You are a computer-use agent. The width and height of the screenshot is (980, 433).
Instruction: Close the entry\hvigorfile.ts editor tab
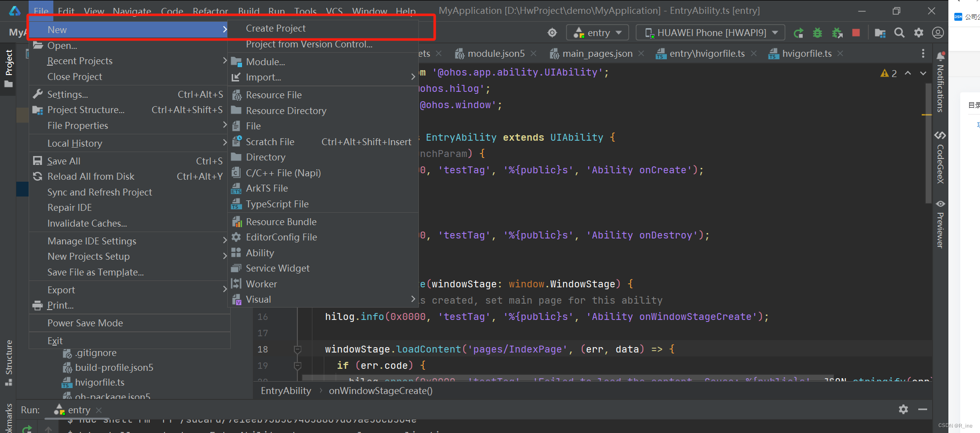[754, 53]
